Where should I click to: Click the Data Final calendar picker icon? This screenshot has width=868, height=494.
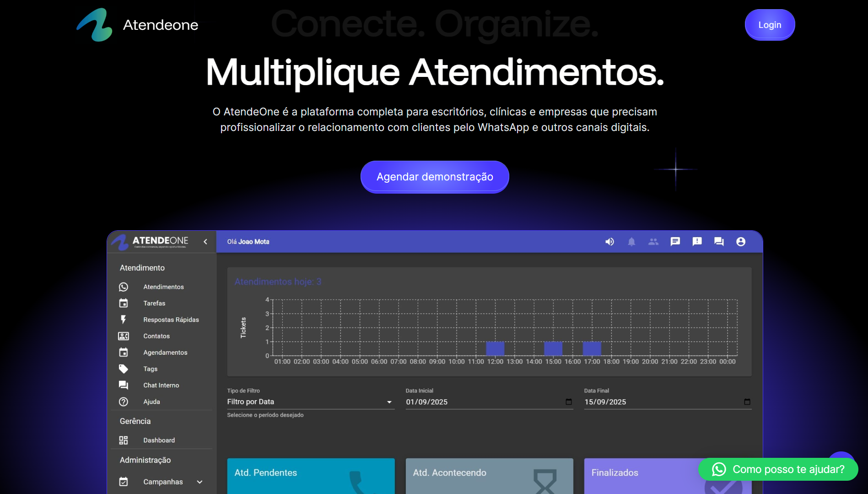click(x=747, y=402)
